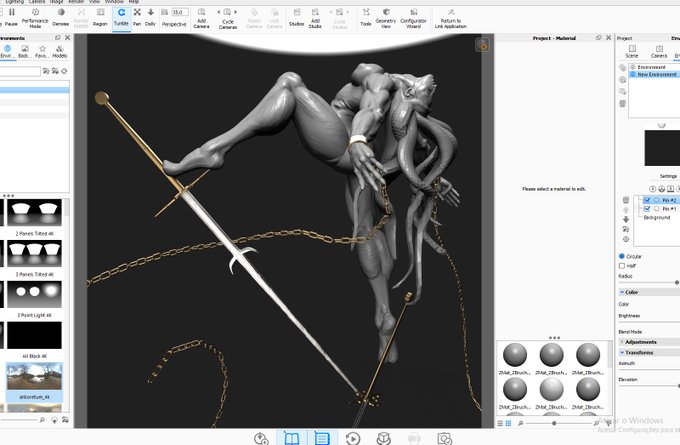Delete the selected environment with trash icon
This screenshot has width=680, height=445.
622,104
